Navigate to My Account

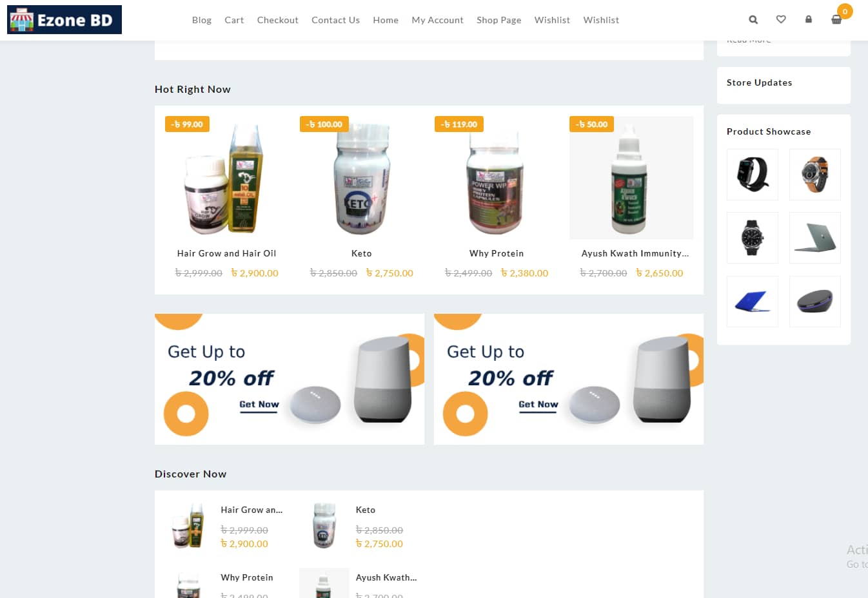point(438,20)
